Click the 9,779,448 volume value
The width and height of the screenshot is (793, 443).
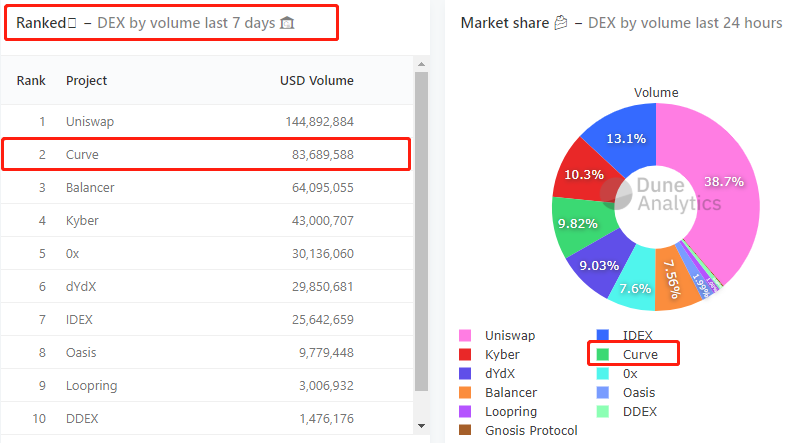click(x=326, y=352)
